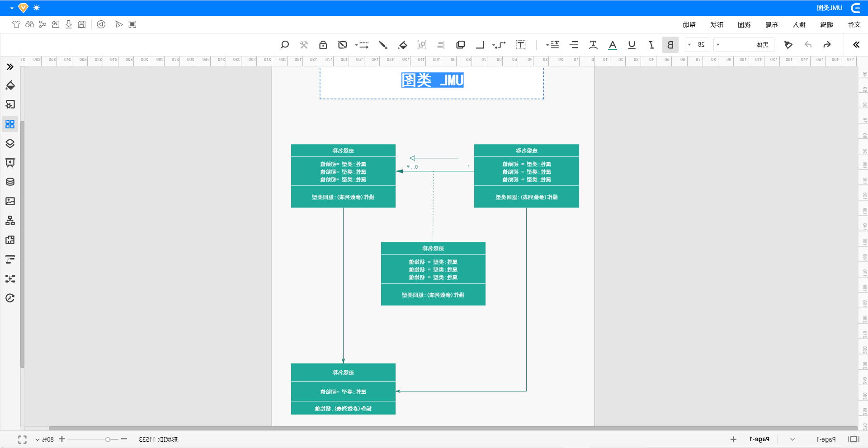Open the 帮助 menu
868x448 pixels.
[x=689, y=24]
